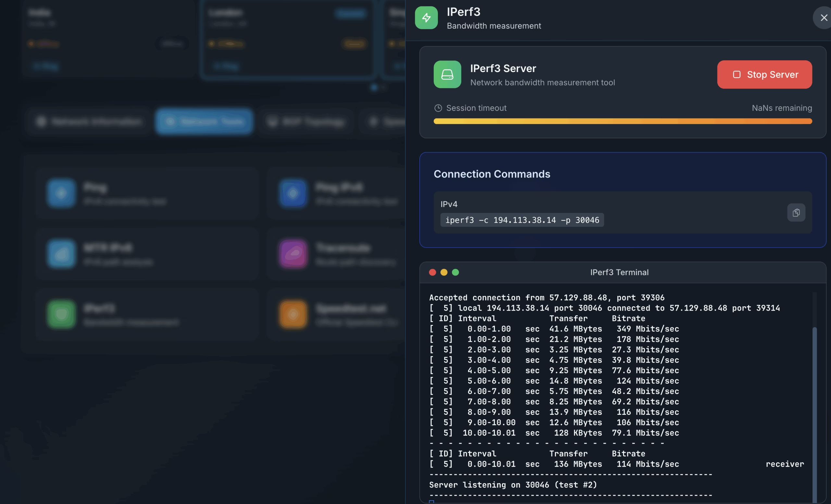Screen dimensions: 831x504
Task: Click the session timeout progress bar
Action: (623, 121)
